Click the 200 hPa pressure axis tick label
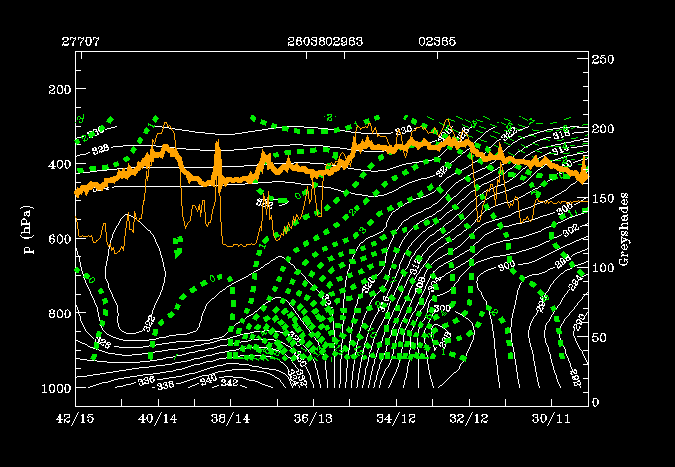675x467 pixels. 58,89
